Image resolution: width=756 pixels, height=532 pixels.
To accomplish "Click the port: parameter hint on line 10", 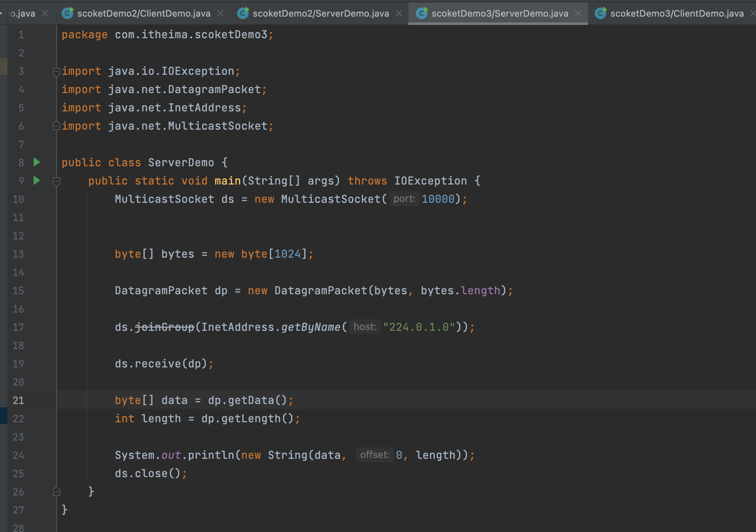I will point(404,199).
